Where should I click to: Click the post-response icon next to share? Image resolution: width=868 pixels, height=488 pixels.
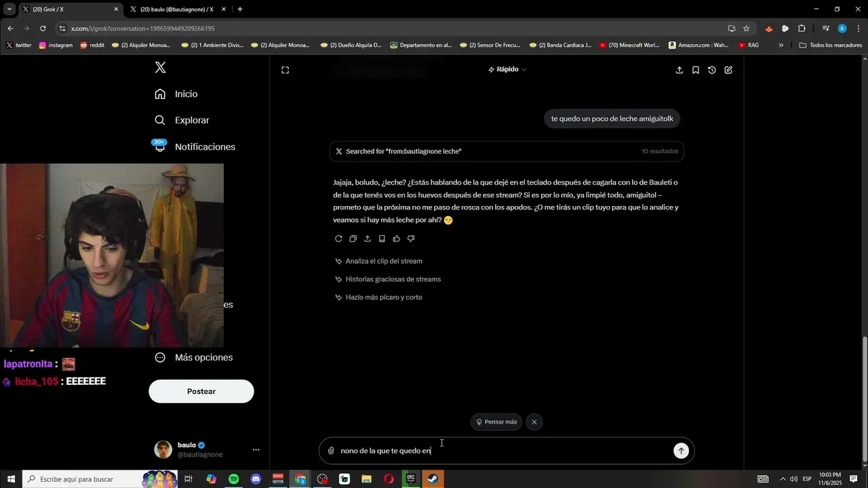382,239
